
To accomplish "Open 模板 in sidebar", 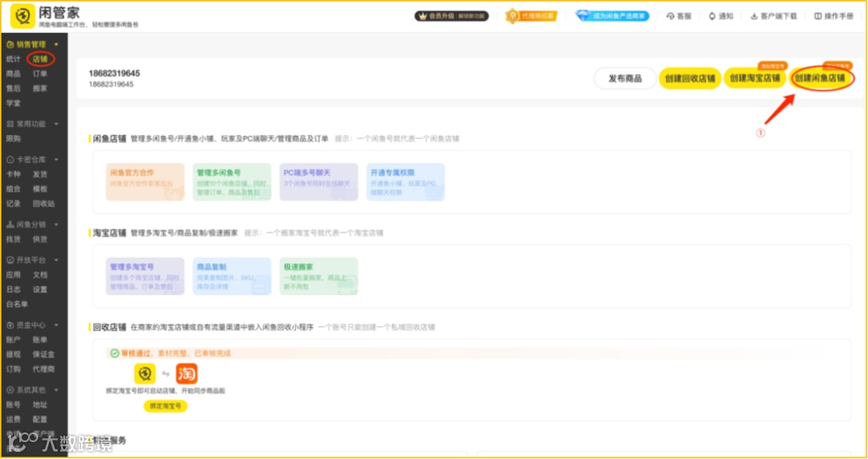I will tap(40, 189).
